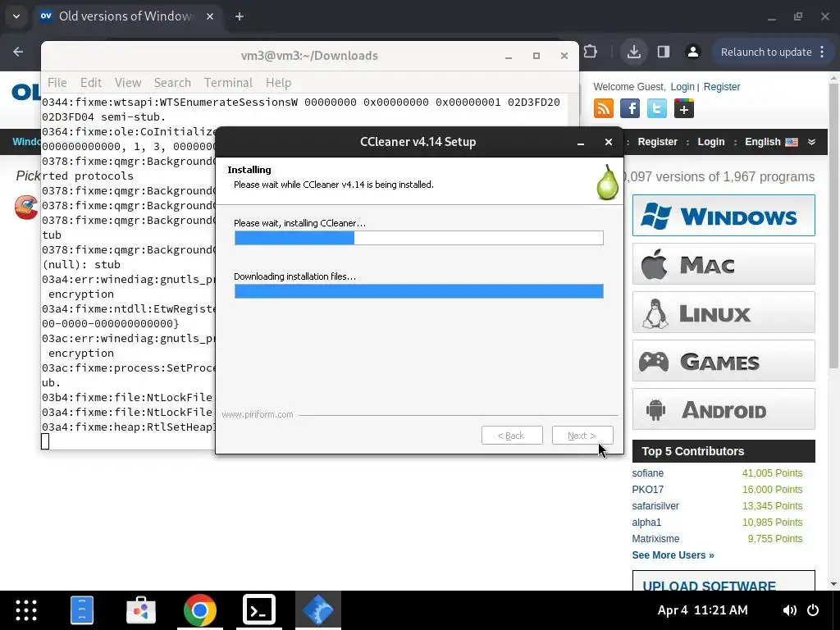Open contributor sofiane's profile
Image resolution: width=840 pixels, height=630 pixels.
pyautogui.click(x=648, y=473)
